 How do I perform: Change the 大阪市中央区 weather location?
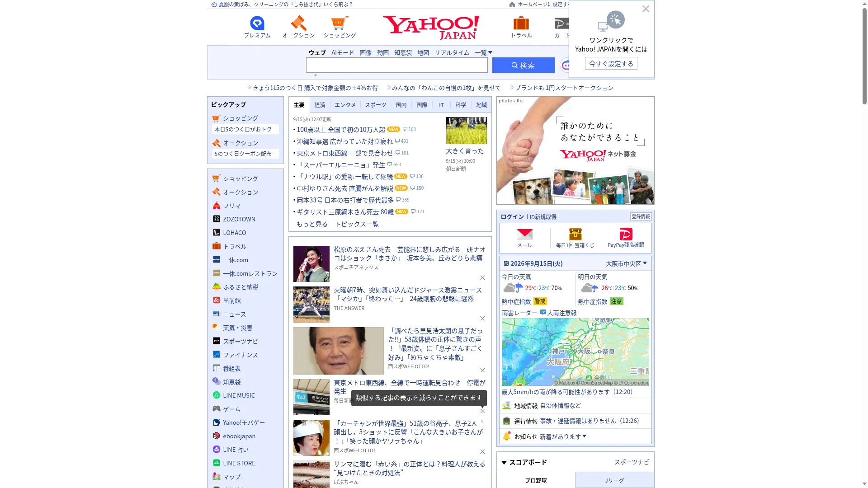coord(627,263)
